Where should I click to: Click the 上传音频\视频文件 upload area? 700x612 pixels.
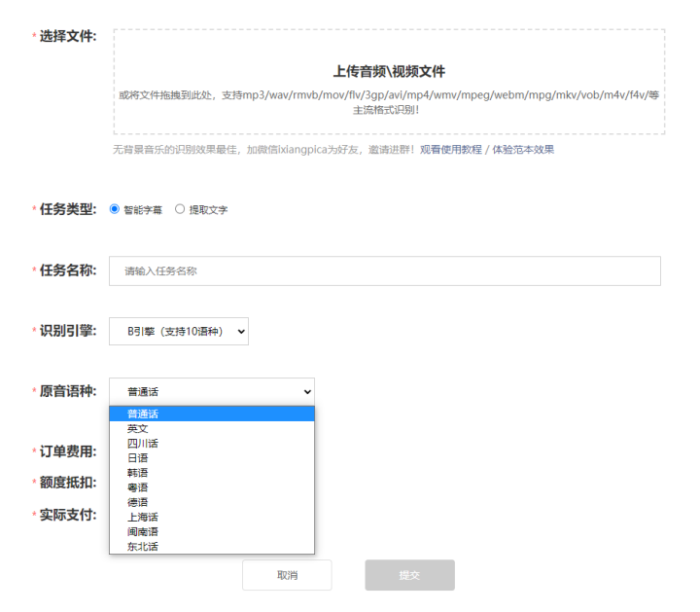coord(389,82)
